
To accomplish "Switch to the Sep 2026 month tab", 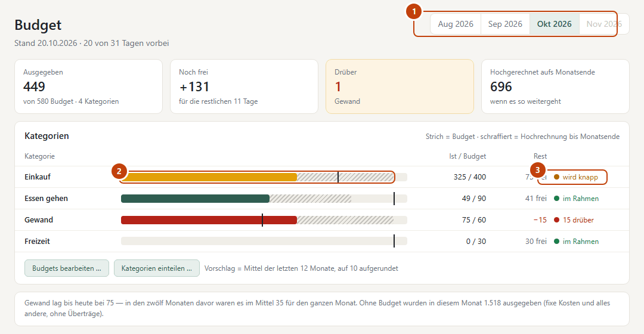I will (505, 24).
